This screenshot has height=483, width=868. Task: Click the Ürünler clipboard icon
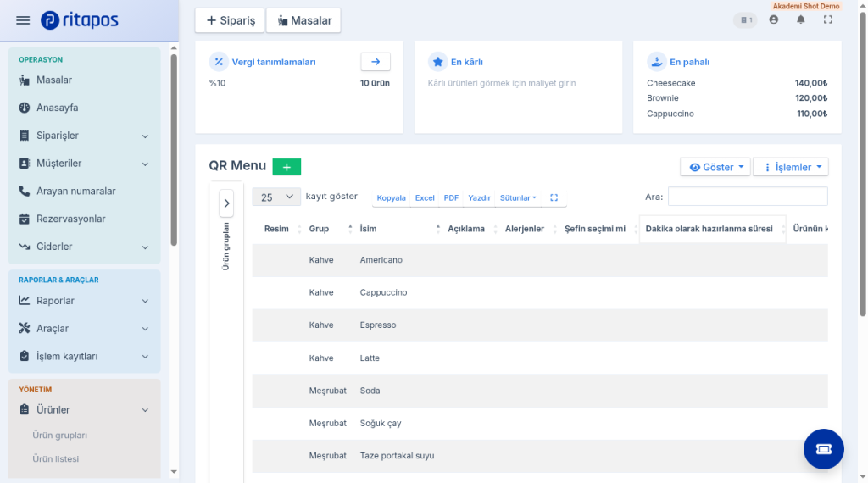[25, 409]
